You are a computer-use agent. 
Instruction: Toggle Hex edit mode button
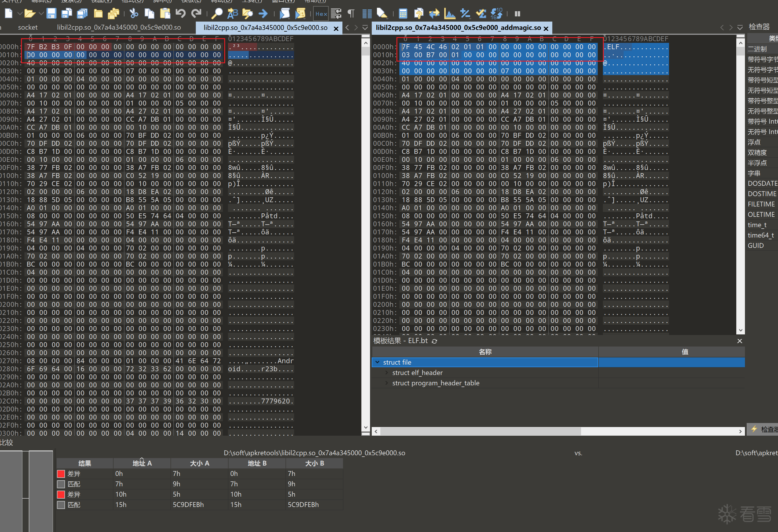[321, 14]
